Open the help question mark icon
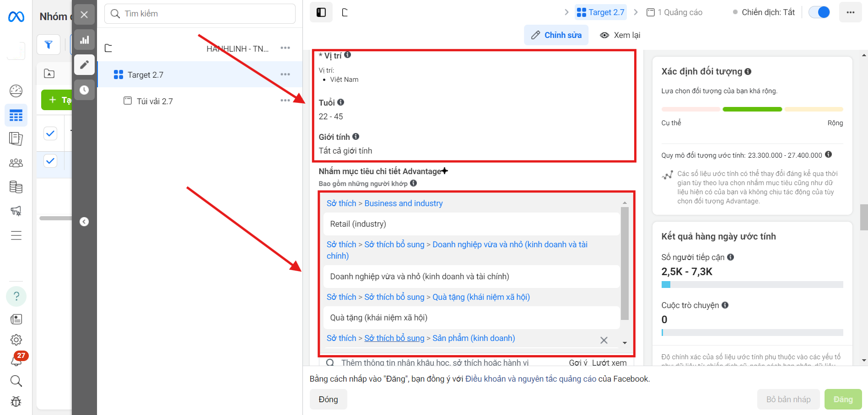 point(16,296)
